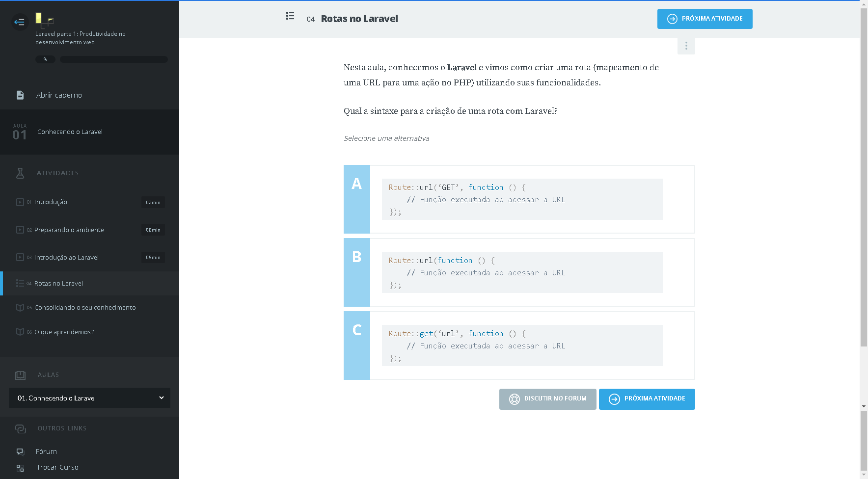The image size is (868, 479).
Task: Click the Abrir caderno notebook icon
Action: [x=20, y=95]
